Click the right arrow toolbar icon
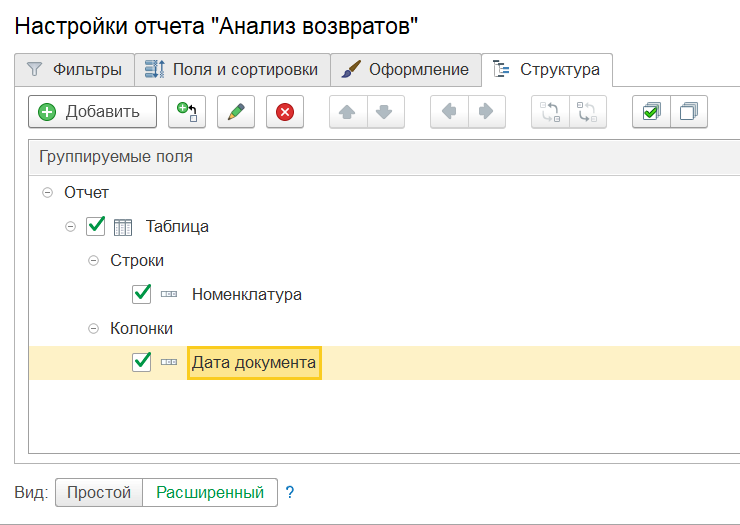 click(486, 112)
